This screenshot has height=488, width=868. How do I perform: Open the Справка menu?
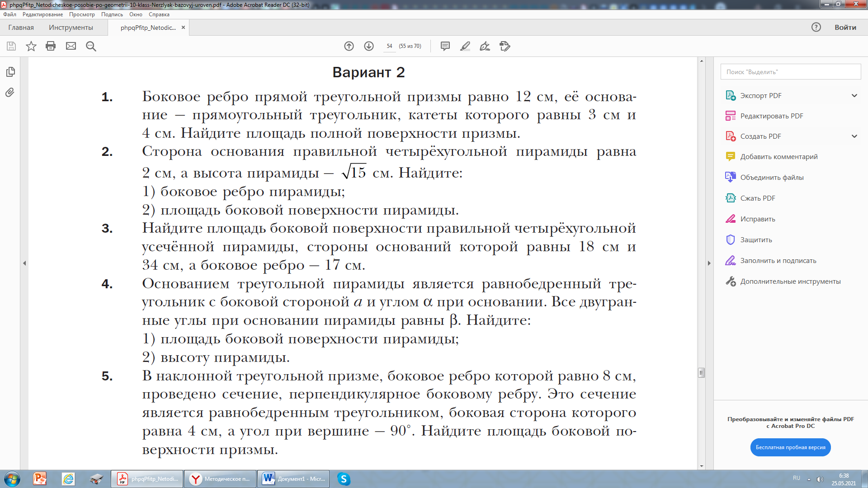click(x=159, y=14)
